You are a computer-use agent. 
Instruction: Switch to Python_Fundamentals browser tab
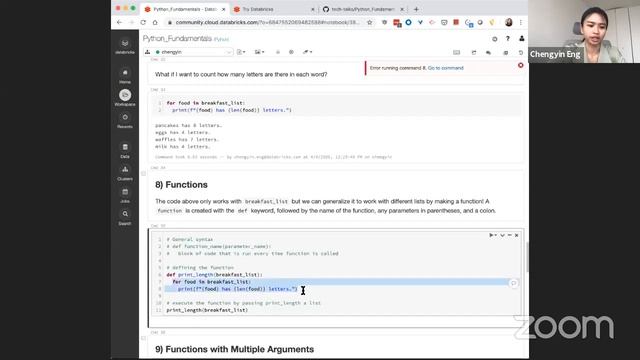click(x=184, y=9)
